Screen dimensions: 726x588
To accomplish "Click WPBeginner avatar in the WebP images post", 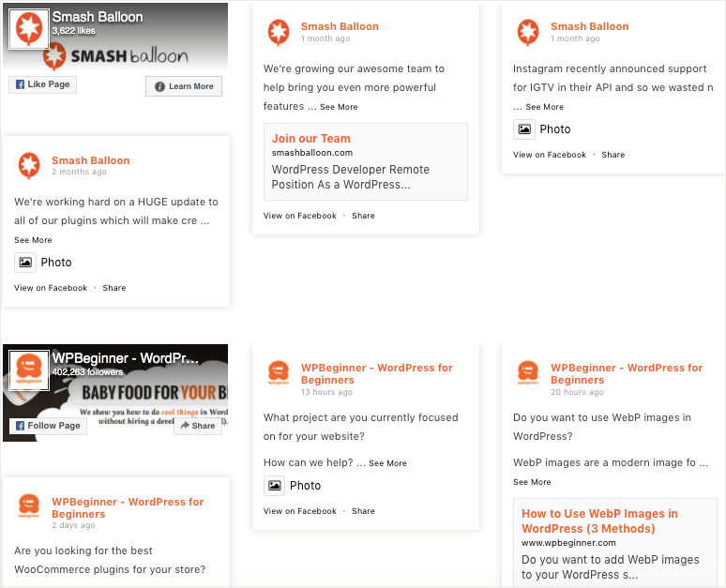I will click(528, 373).
